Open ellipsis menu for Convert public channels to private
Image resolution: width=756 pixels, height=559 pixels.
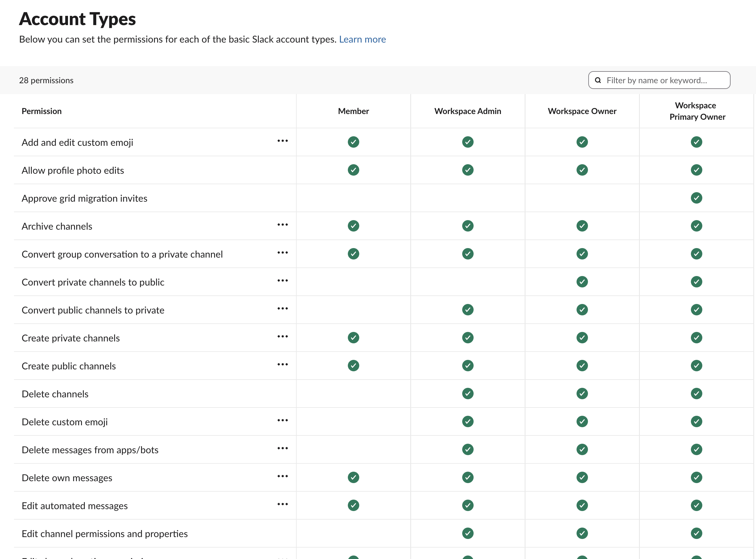[283, 309]
